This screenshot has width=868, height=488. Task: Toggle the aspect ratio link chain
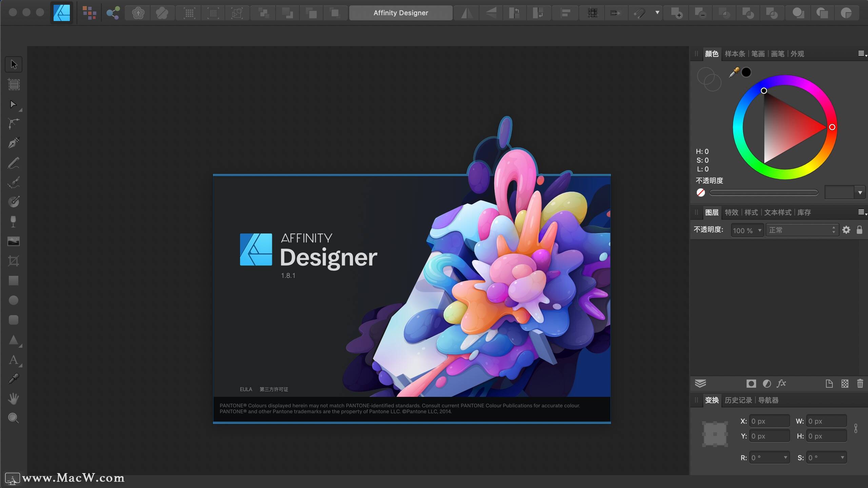(x=856, y=428)
